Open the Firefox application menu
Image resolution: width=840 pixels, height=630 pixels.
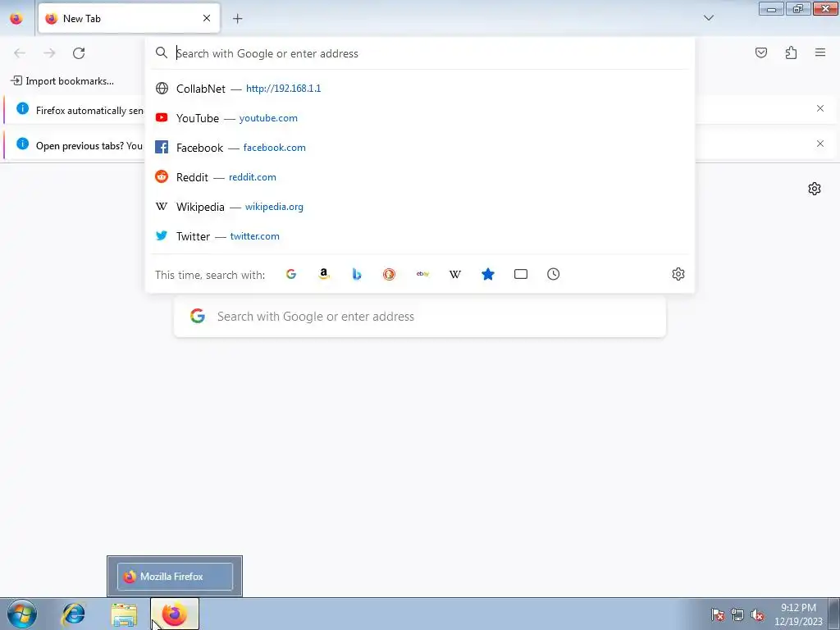[820, 52]
